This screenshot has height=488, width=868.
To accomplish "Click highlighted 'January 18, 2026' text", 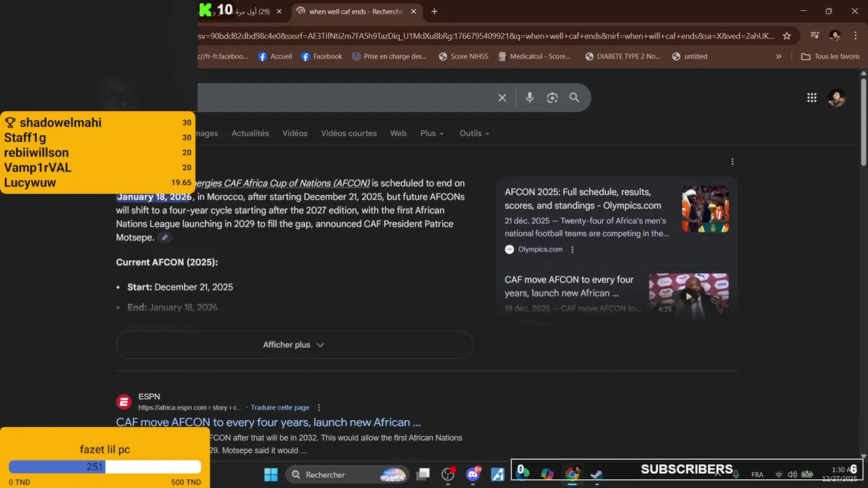I will 154,197.
